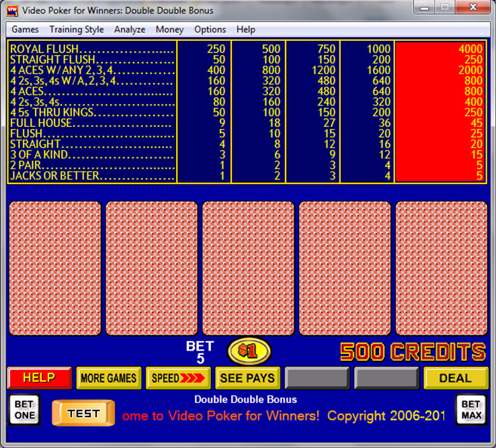Click the orange TEST button

83,413
